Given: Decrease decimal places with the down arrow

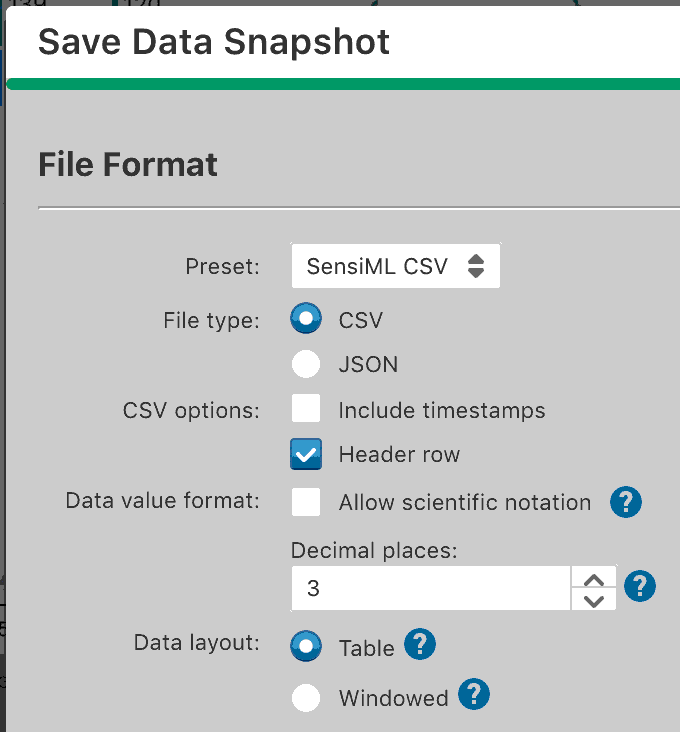Looking at the screenshot, I should (594, 600).
